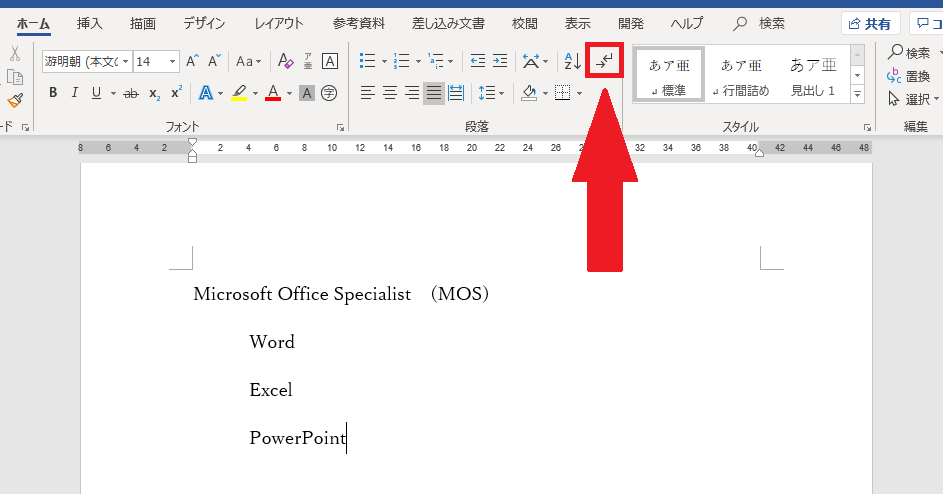
Task: Open change case Aa dropdown
Action: tap(248, 61)
